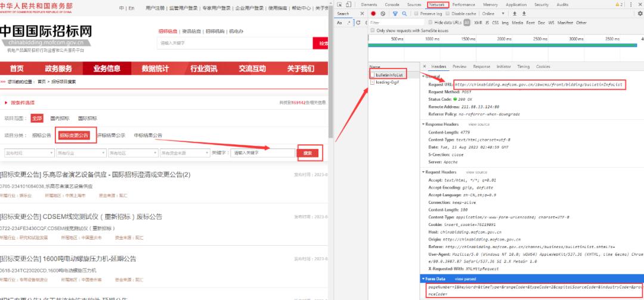Filter requests by Media type
Screen dimensions: 644x300
point(518,23)
